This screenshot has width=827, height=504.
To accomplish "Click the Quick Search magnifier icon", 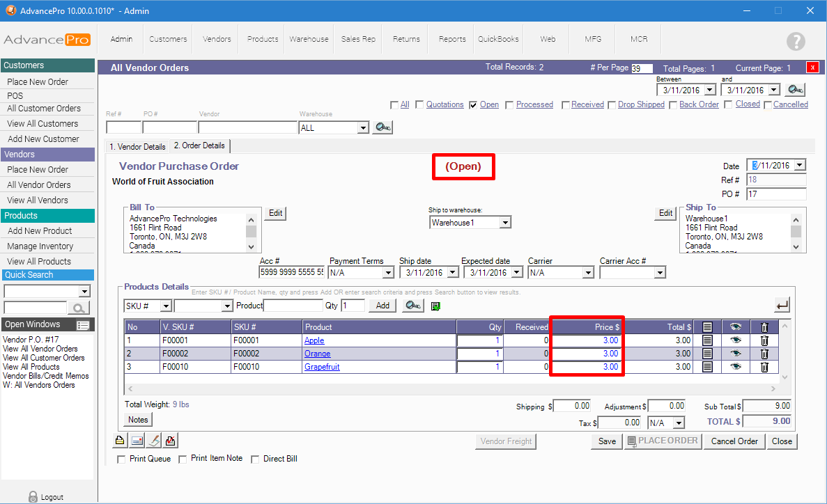I will pos(79,308).
